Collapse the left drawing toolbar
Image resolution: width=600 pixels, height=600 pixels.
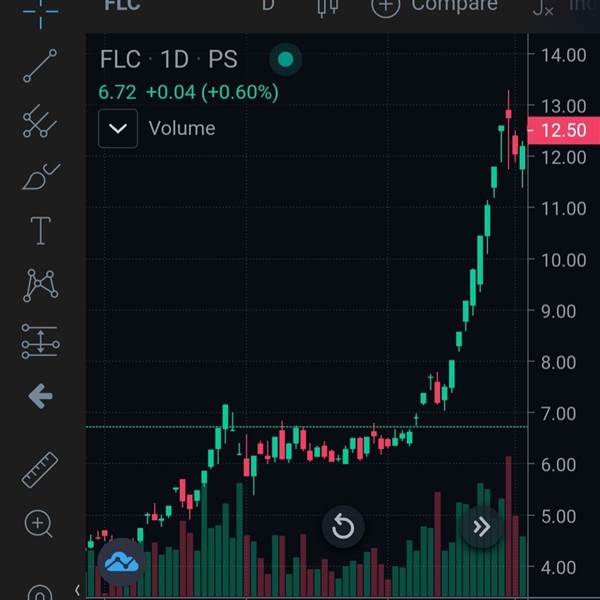(x=77, y=590)
